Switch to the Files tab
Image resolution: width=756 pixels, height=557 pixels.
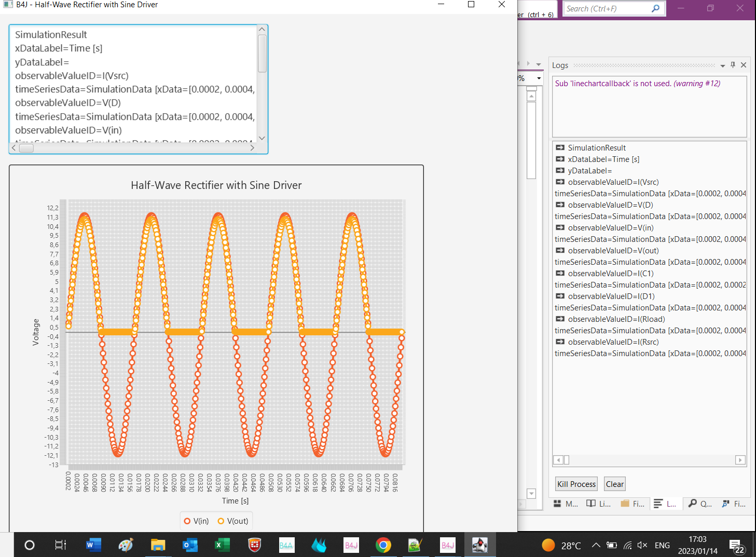[633, 504]
